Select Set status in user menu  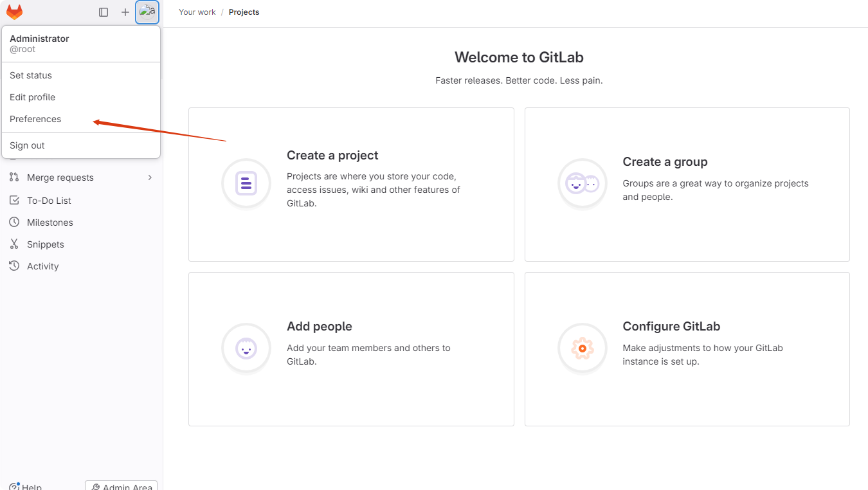[x=81, y=75]
